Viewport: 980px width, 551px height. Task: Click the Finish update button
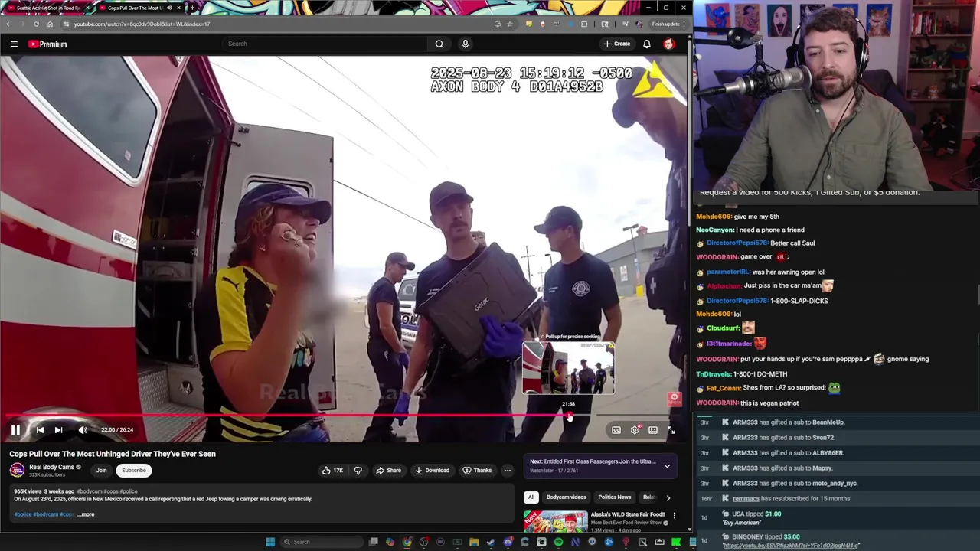coord(668,24)
